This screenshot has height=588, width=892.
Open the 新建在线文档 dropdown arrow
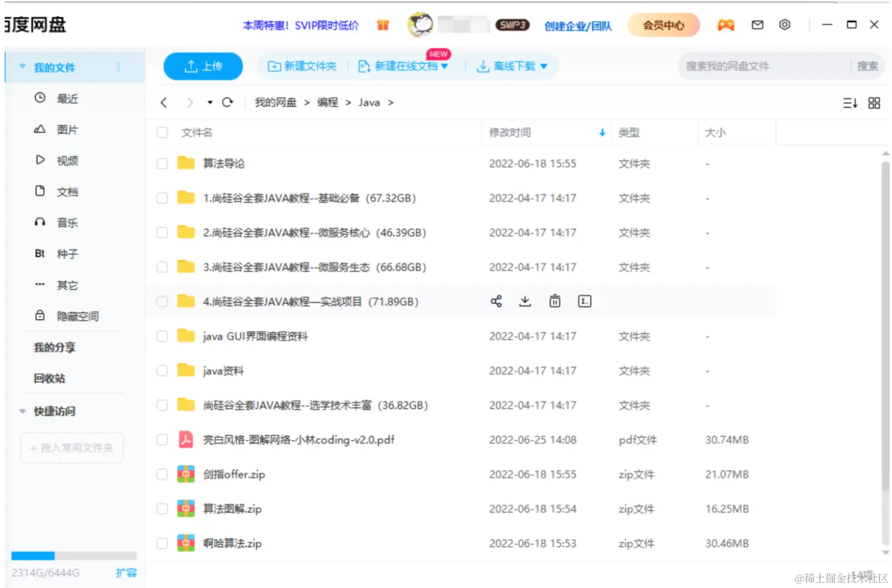(445, 66)
